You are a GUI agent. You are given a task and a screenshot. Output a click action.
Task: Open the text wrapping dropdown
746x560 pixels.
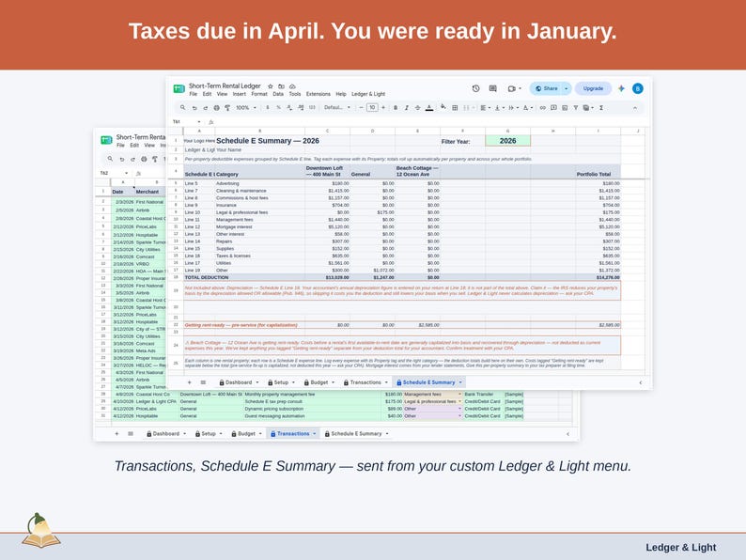[513, 108]
